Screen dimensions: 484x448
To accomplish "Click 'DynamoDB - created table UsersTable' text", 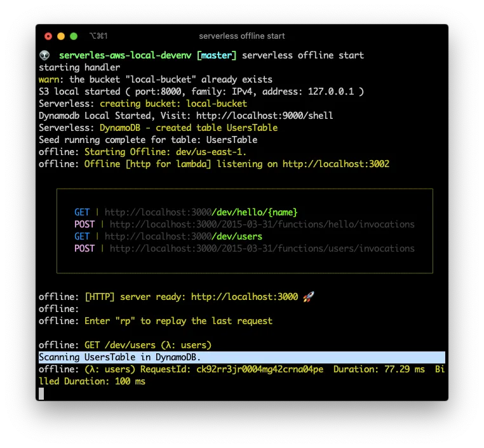I will point(189,128).
